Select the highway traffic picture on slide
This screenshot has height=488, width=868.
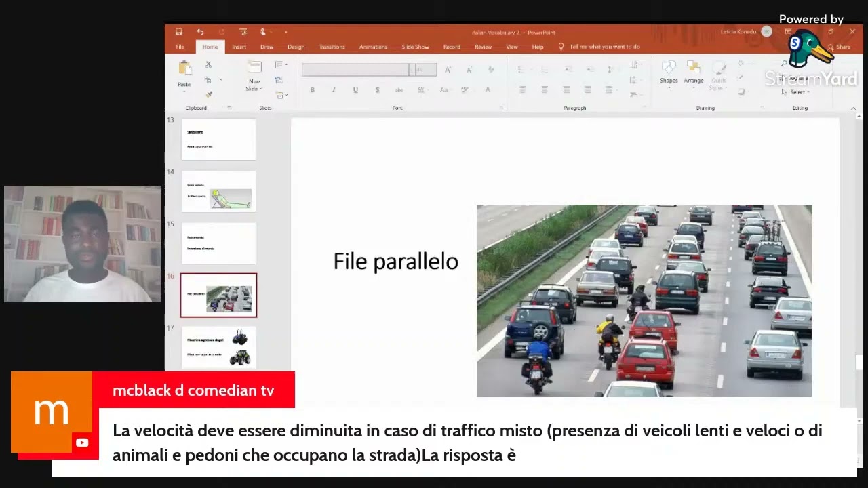[644, 300]
